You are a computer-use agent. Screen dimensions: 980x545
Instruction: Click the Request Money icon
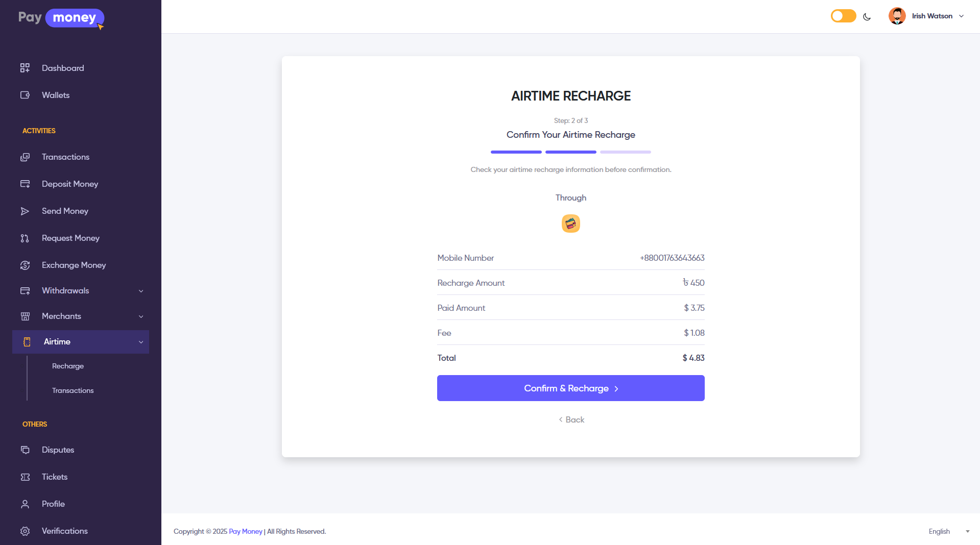(x=25, y=238)
